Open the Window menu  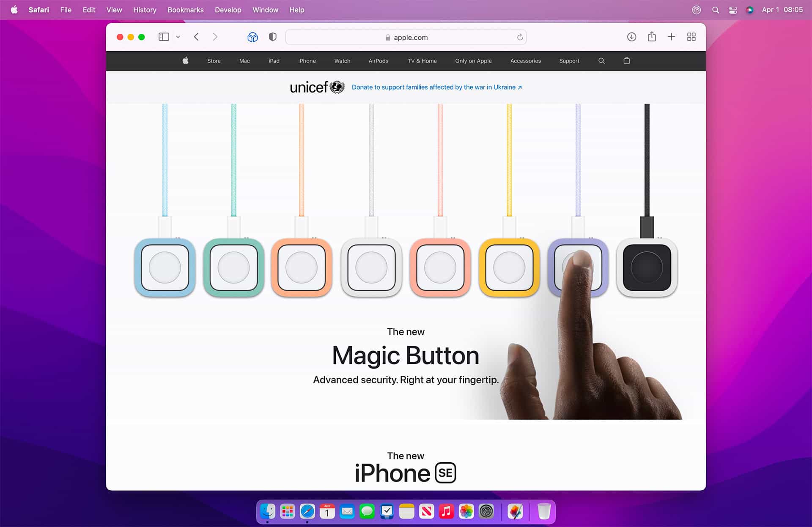265,10
